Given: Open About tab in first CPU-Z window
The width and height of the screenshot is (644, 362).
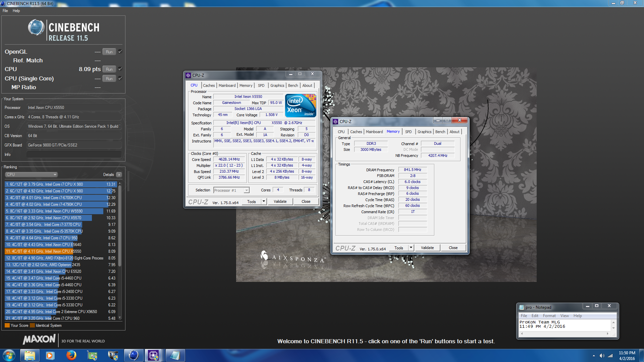Looking at the screenshot, I should pos(307,85).
